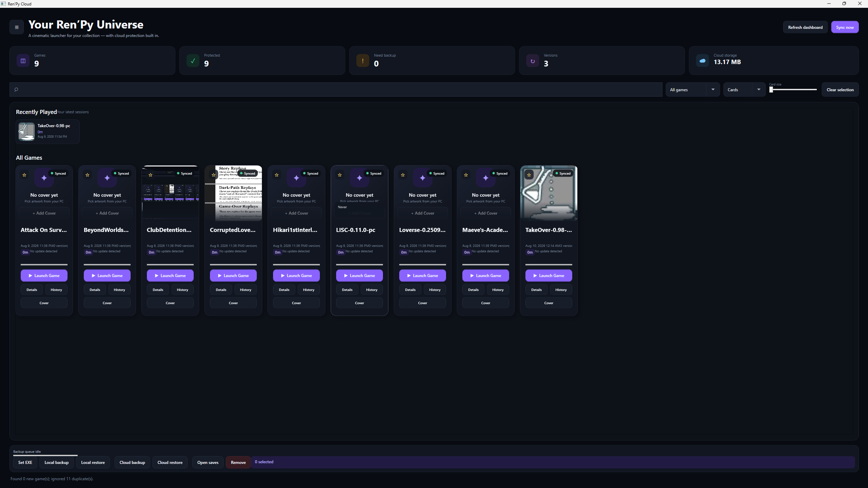This screenshot has height=488, width=868.
Task: Open the All games filter dropdown
Action: pos(693,90)
